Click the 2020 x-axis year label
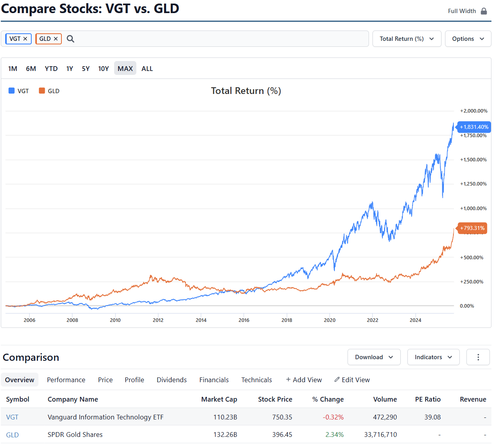495x448 pixels. point(330,320)
